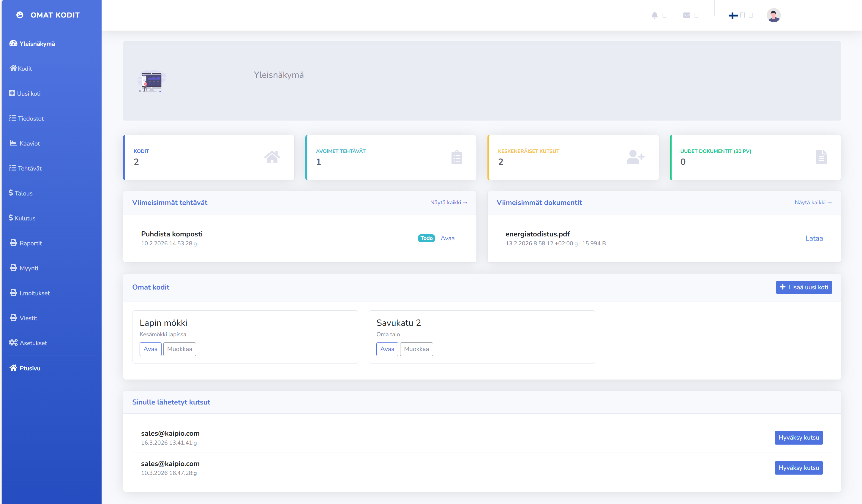Accept the 16.3.2026 invitation
This screenshot has height=504, width=862.
798,438
